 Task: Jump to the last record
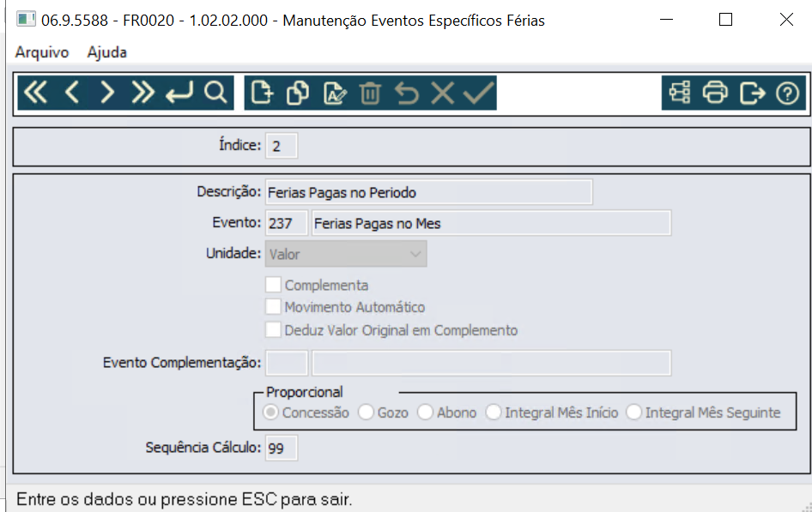click(x=143, y=93)
